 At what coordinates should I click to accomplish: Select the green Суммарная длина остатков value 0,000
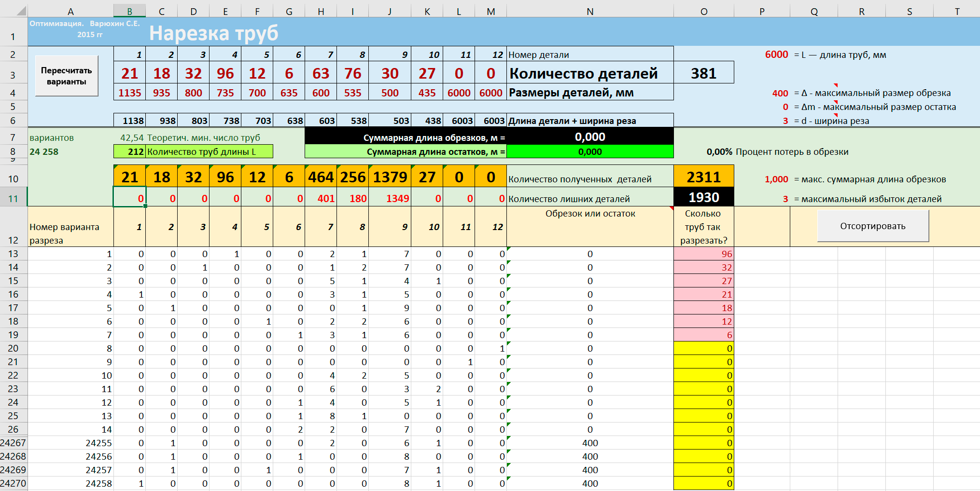tap(590, 151)
